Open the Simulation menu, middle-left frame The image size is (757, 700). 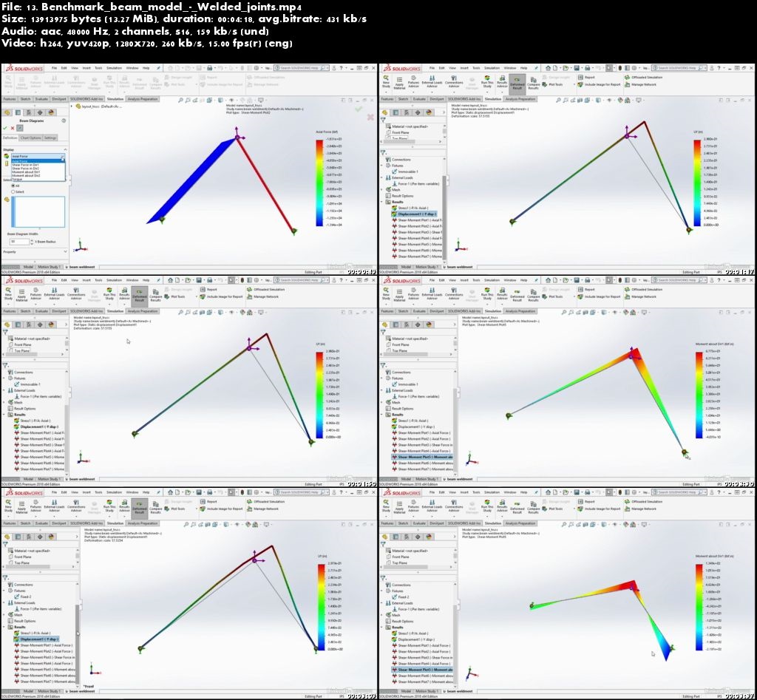115,280
